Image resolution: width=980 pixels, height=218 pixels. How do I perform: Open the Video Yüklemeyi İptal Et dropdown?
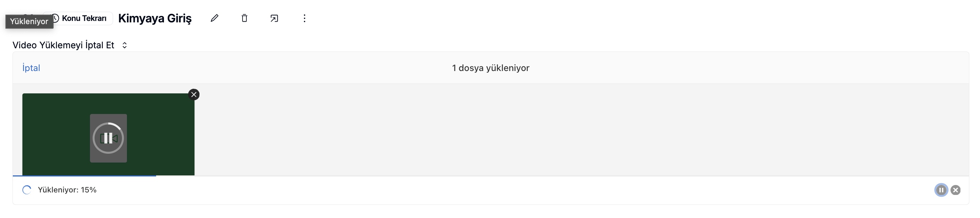pyautogui.click(x=70, y=45)
